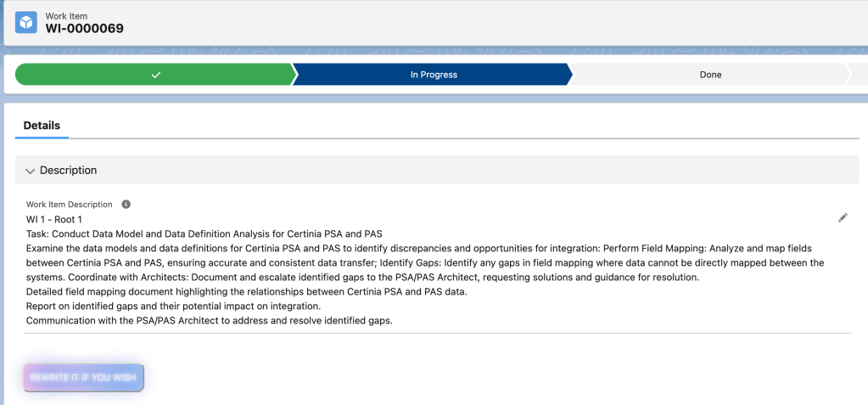Click the Work Item Description field label
The image size is (868, 405).
(70, 205)
